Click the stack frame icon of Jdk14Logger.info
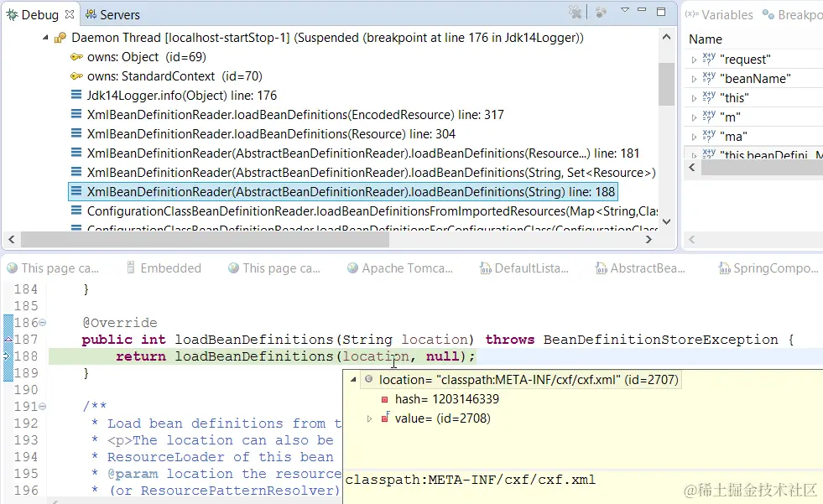 pyautogui.click(x=76, y=95)
